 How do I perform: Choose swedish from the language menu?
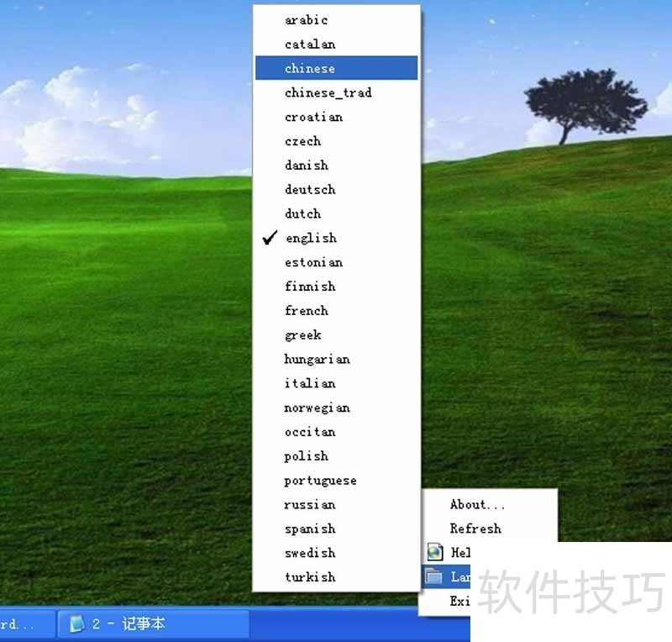click(337, 553)
